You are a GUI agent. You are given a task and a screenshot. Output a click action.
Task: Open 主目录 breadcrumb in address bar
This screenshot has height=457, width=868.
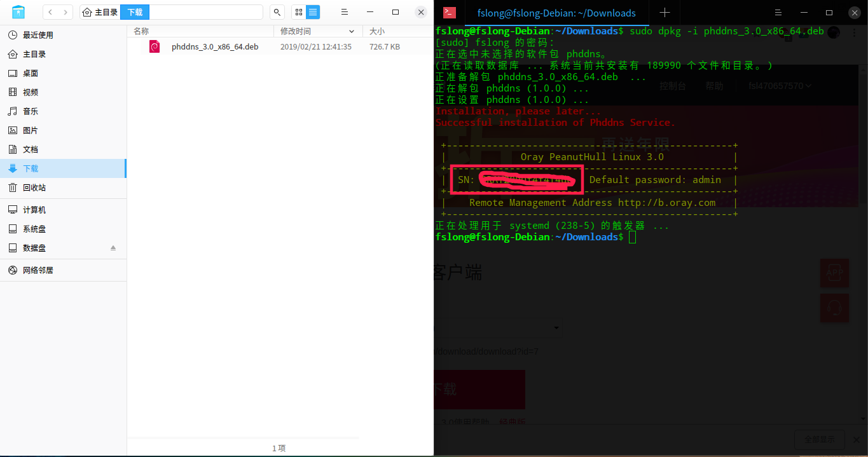coord(100,12)
